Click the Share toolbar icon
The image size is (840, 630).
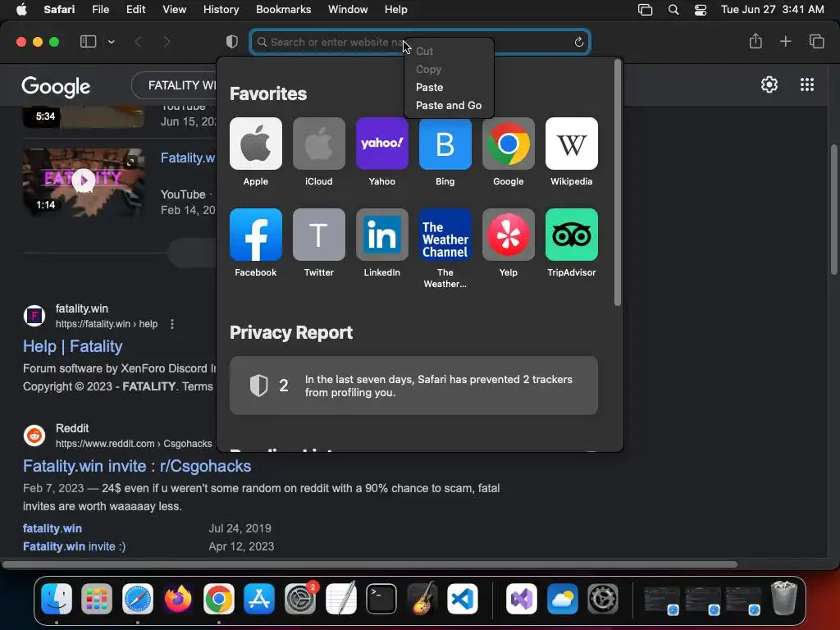click(756, 41)
